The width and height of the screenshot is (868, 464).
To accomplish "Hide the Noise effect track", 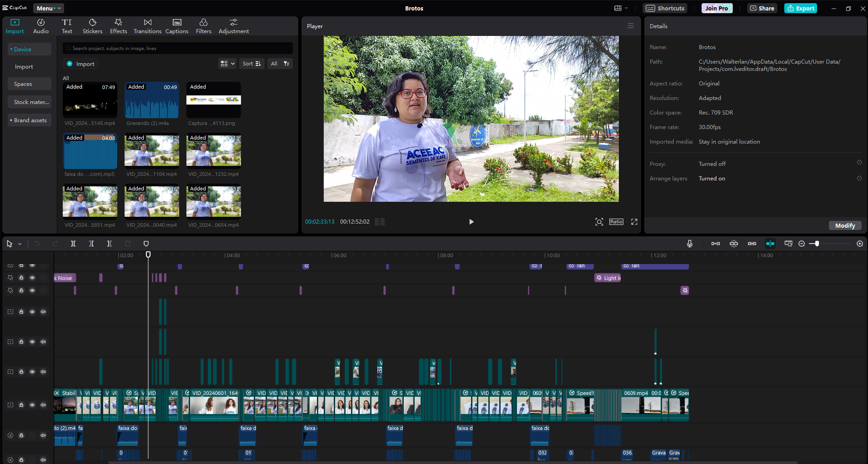I will [x=32, y=278].
